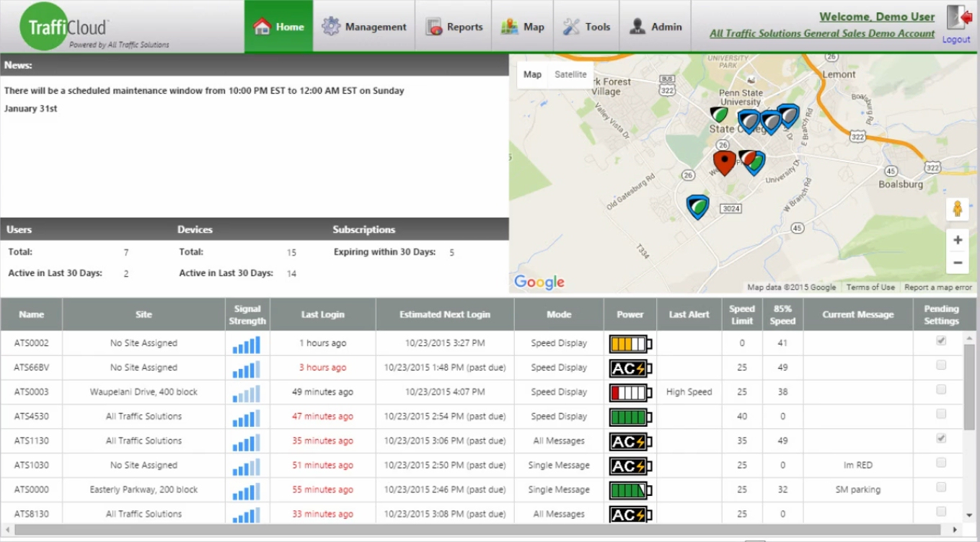Click the low red battery icon for ATS0003
This screenshot has width=980, height=542.
tap(630, 393)
